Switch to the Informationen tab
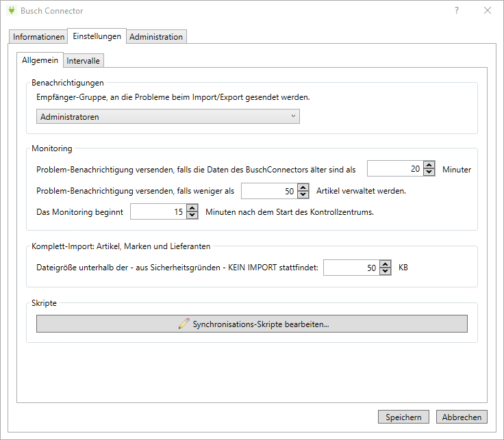 [x=39, y=37]
